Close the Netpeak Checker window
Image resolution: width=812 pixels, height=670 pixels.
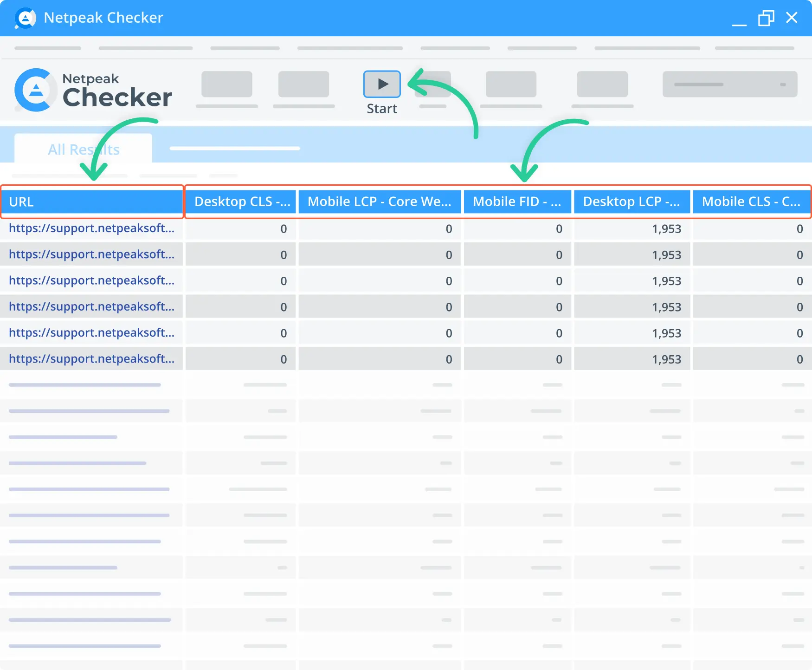click(792, 18)
